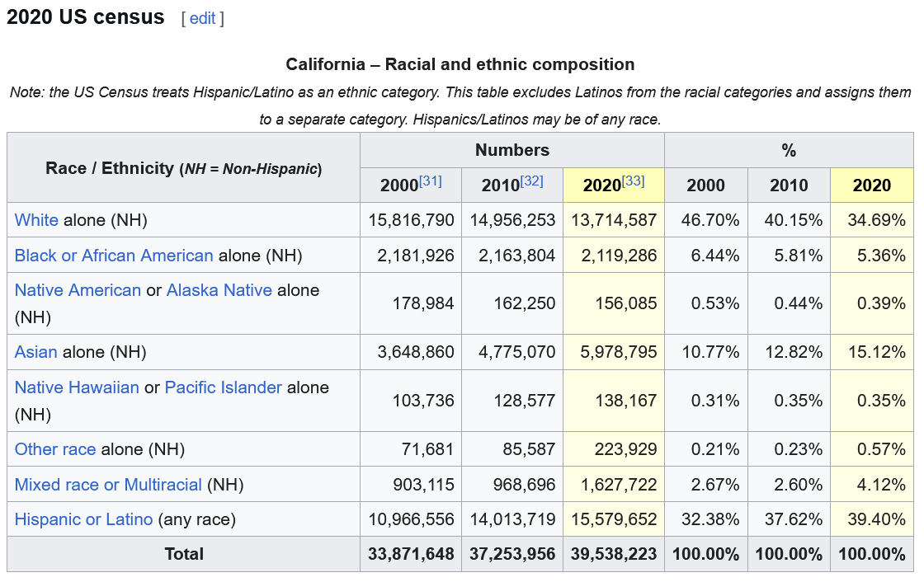This screenshot has width=924, height=582.
Task: Open the Hispanic or Latino link
Action: 83,519
